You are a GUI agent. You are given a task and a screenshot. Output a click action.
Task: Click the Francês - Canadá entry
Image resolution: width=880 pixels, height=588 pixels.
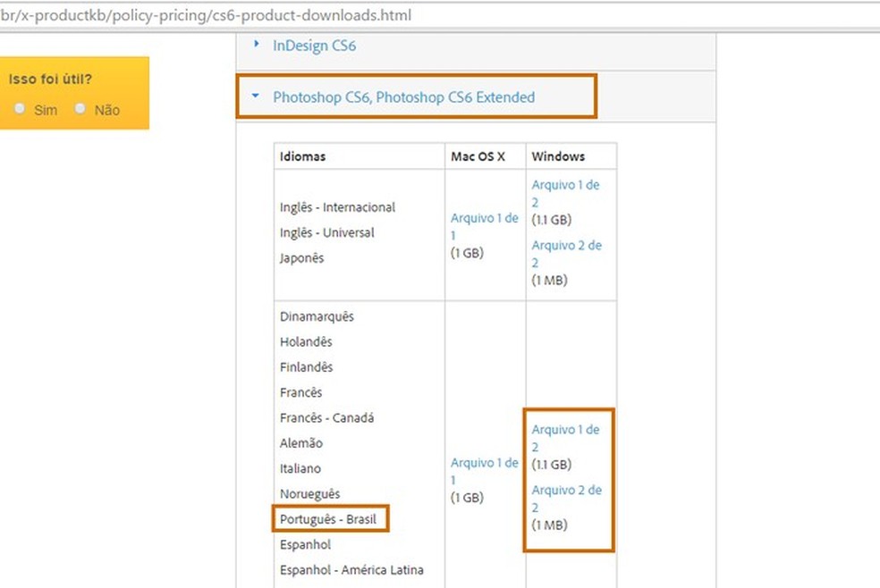[x=326, y=418]
